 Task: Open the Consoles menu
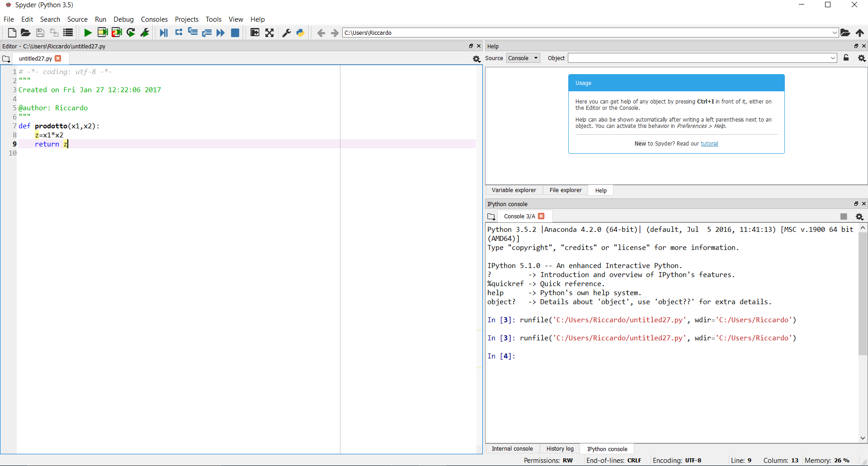154,19
